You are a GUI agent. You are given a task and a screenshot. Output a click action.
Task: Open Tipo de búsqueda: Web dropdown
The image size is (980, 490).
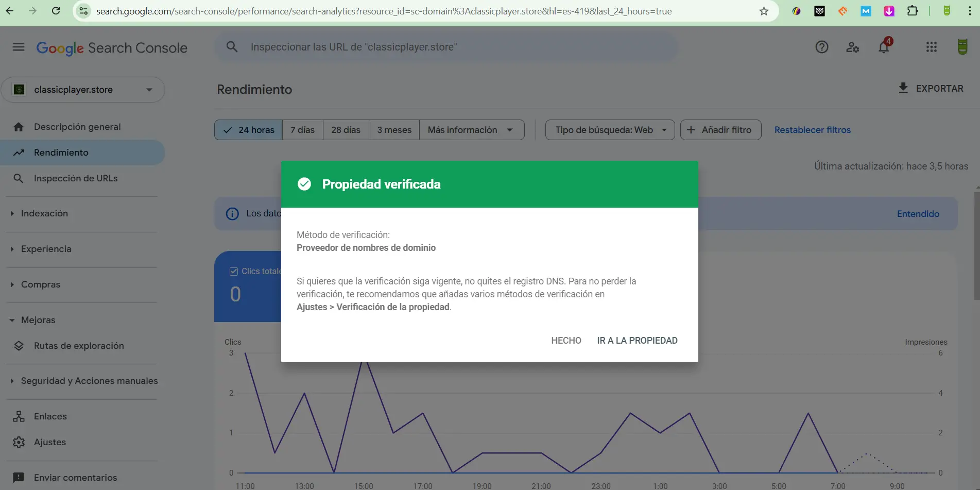pyautogui.click(x=610, y=130)
